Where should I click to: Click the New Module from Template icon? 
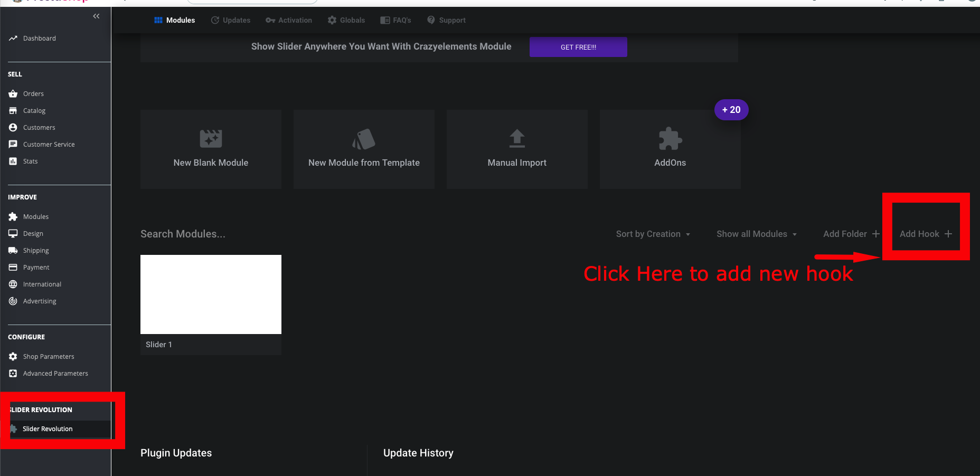click(364, 139)
